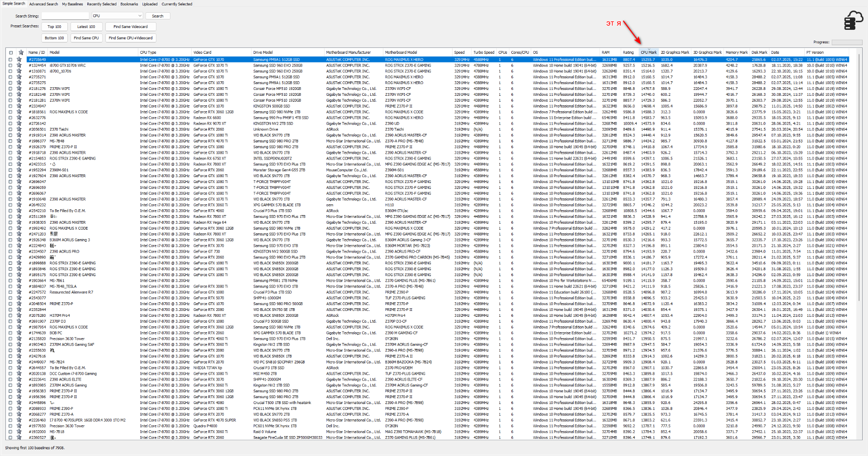Select checkbox for Z370 Taichi baseline #2056501
The width and height of the screenshot is (868, 456).
pyautogui.click(x=11, y=129)
